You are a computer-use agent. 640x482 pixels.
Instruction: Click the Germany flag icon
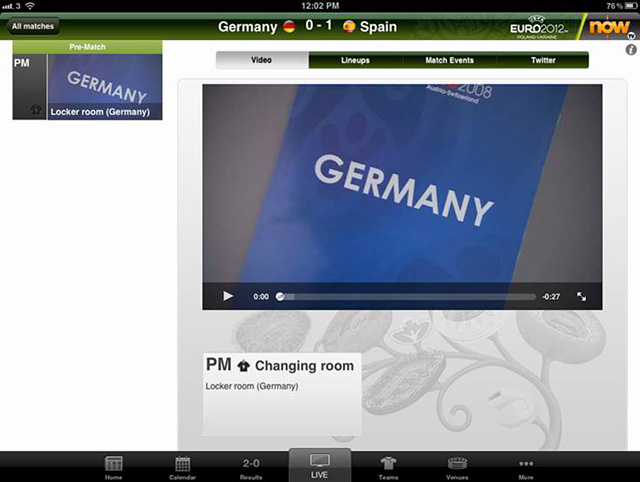[x=289, y=27]
